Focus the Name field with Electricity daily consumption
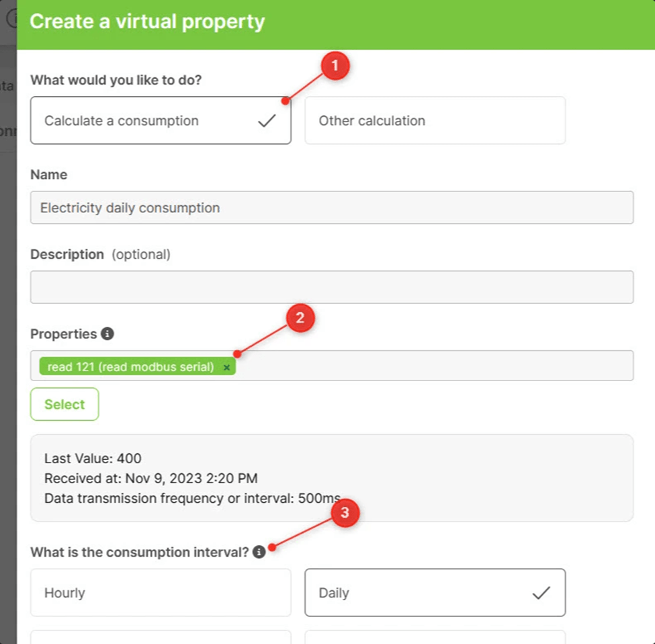The width and height of the screenshot is (655, 644). 332,208
